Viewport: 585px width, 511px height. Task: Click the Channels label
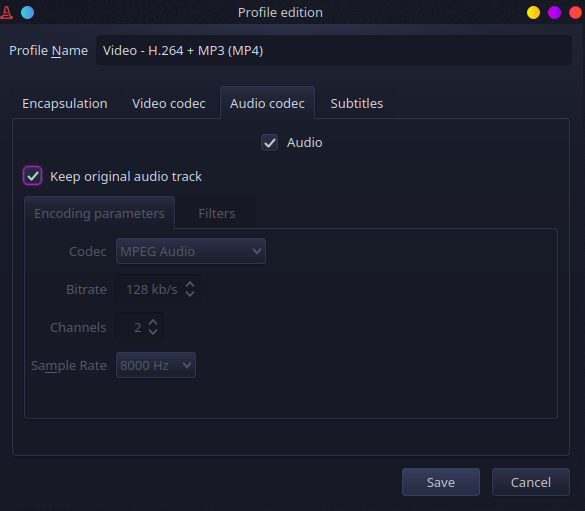[78, 327]
